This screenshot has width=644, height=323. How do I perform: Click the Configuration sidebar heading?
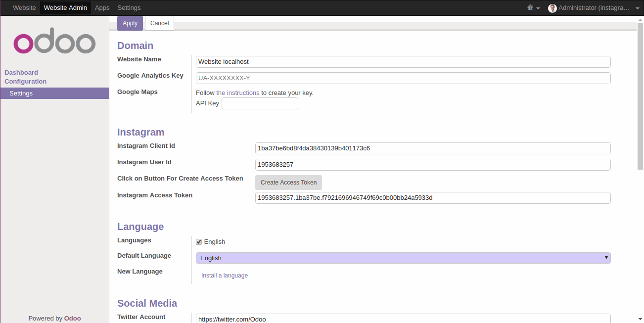[26, 82]
